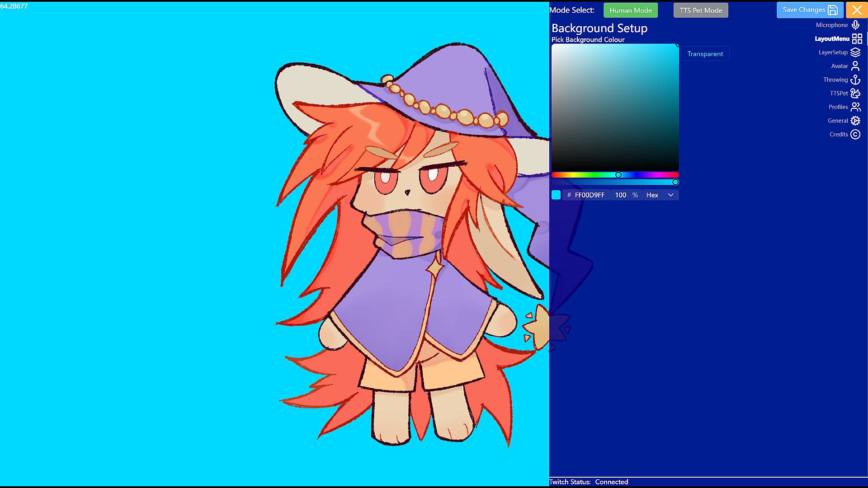This screenshot has width=868, height=488.
Task: Close the settings panel with X
Action: (x=857, y=10)
